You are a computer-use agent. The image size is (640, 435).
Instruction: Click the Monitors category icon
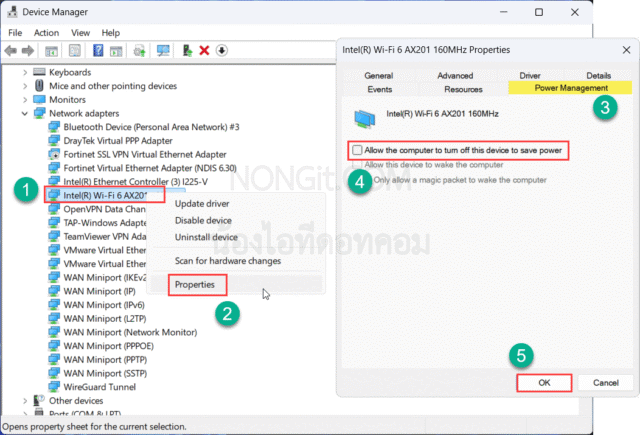coord(39,100)
